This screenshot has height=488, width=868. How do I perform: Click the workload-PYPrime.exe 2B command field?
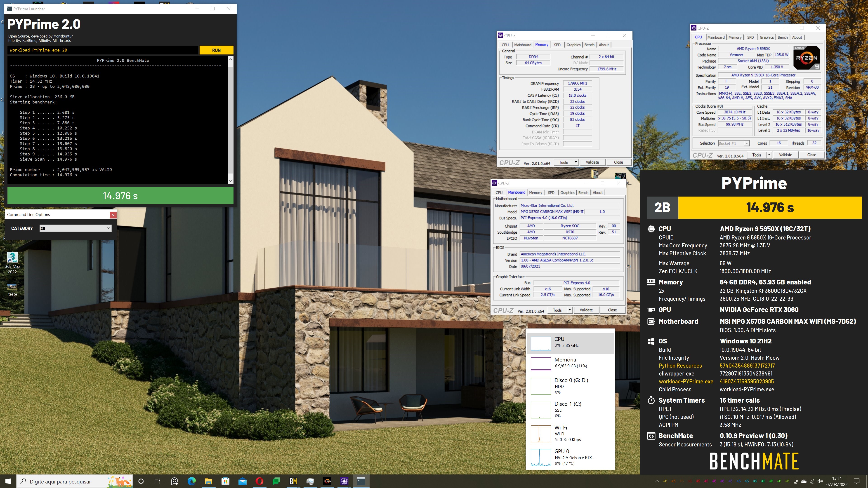pyautogui.click(x=102, y=50)
